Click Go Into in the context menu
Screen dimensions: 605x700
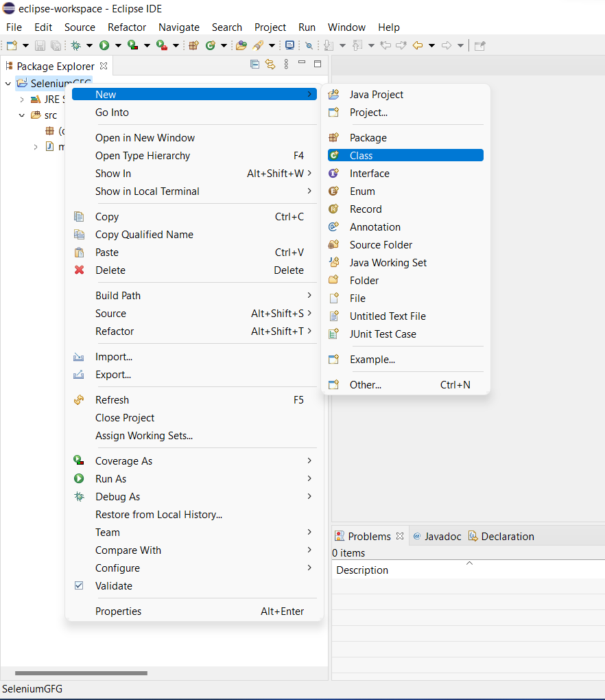click(x=194, y=113)
